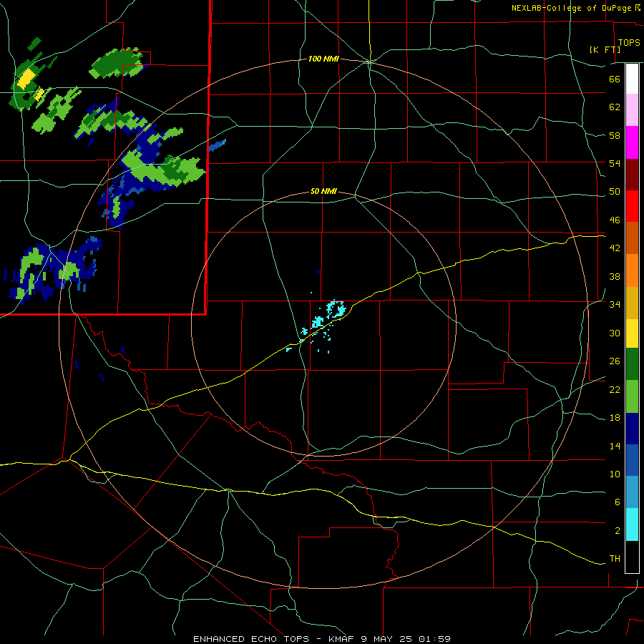Click the '62' legend value
The image size is (644, 644).
(x=615, y=107)
